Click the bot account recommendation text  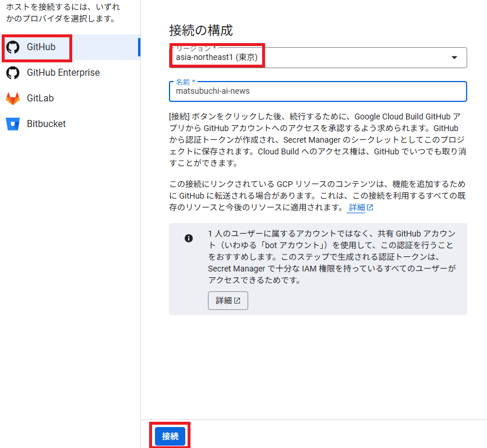point(331,256)
